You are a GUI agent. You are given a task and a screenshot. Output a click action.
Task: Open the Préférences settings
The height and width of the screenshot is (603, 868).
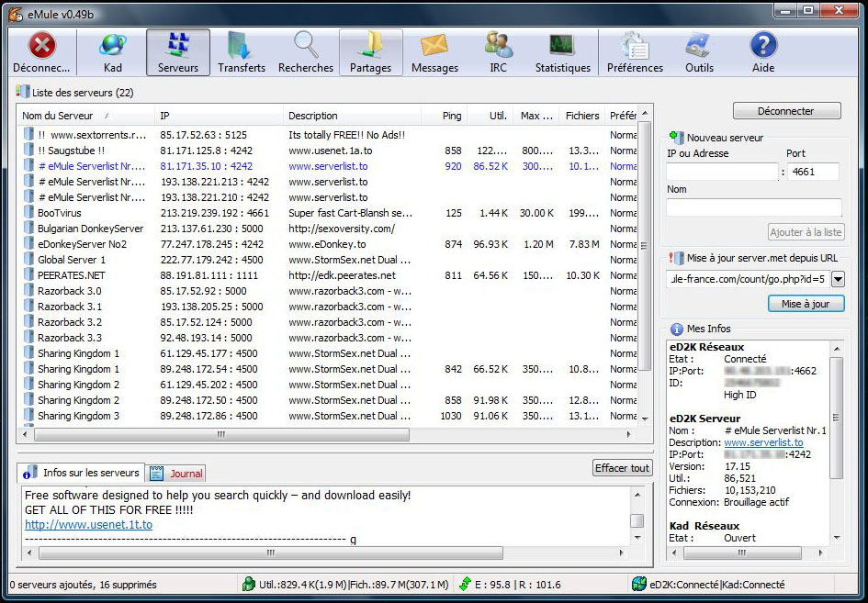click(x=635, y=52)
